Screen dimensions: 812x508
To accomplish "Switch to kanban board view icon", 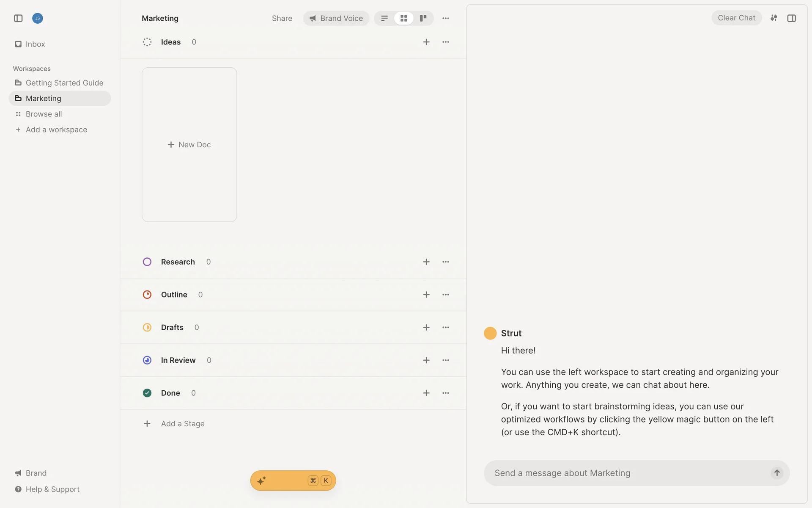I will pyautogui.click(x=423, y=18).
